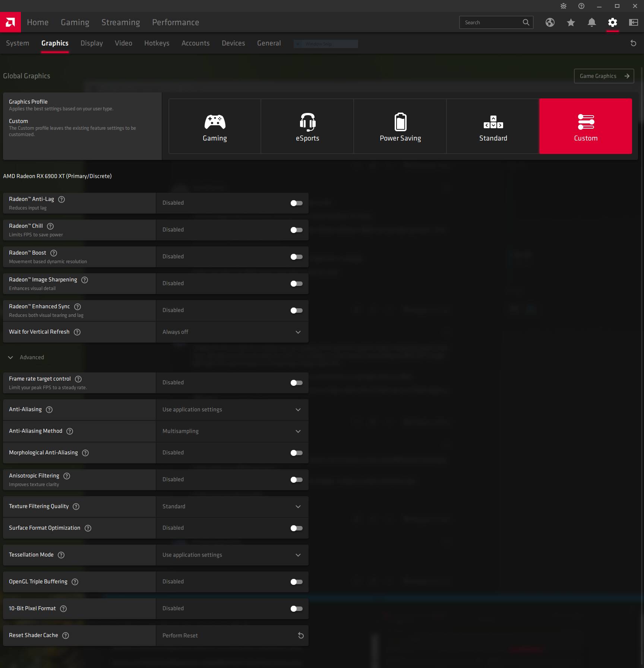The image size is (644, 668).
Task: Switch to the Video tab
Action: (123, 43)
